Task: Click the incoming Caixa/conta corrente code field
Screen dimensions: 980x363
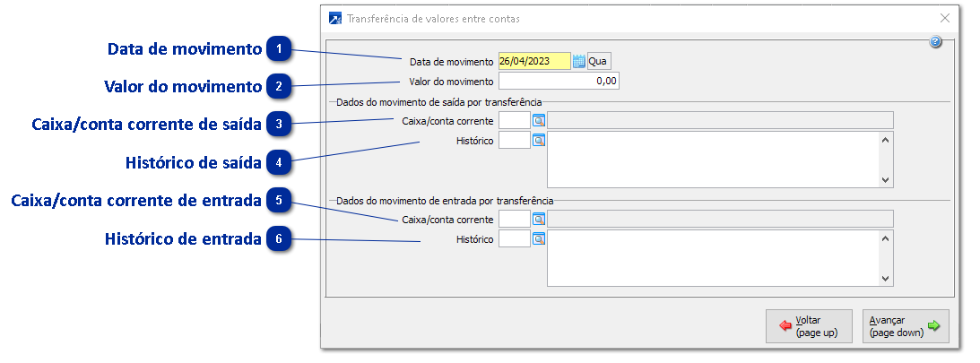Action: [515, 220]
